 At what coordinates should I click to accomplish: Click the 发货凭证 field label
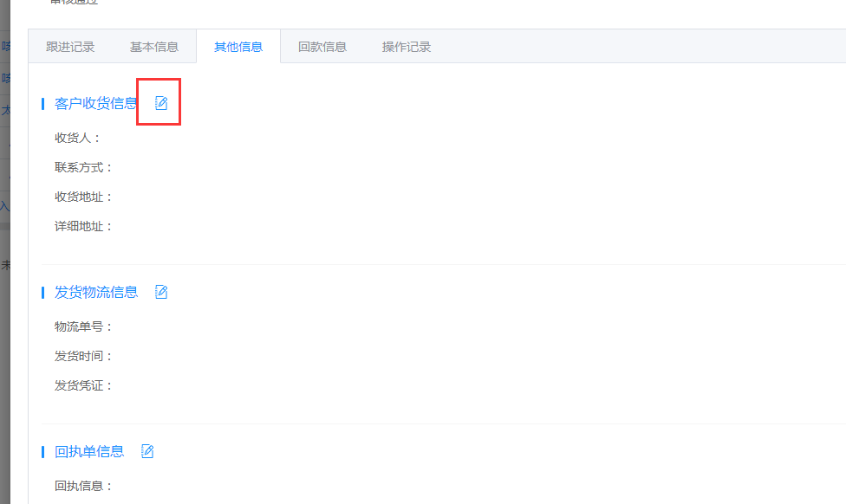tap(83, 385)
